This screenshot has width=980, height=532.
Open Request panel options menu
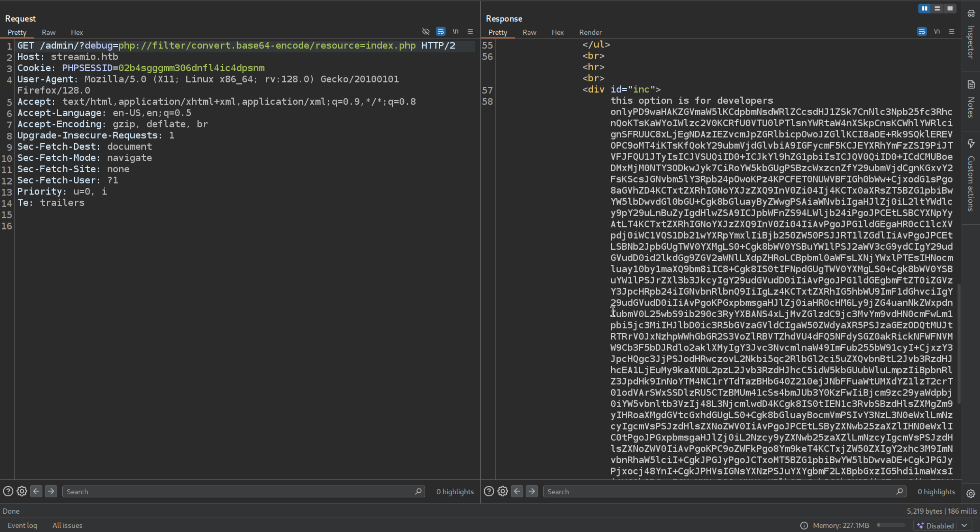470,32
